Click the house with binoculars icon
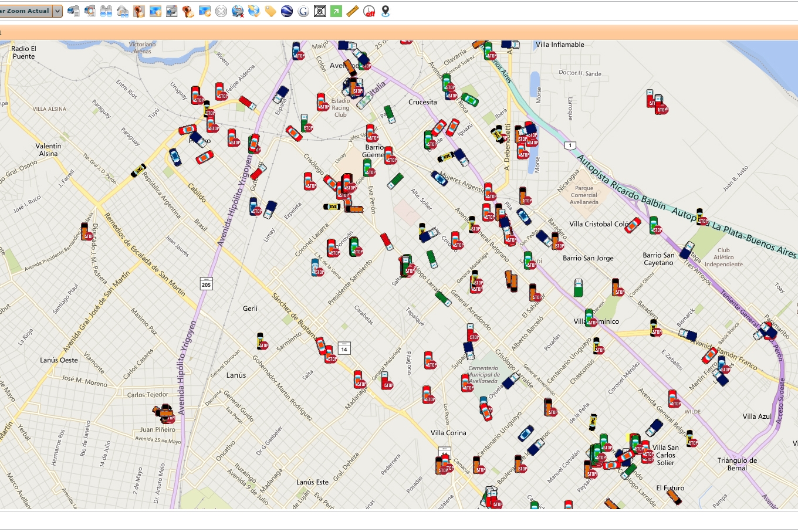This screenshot has height=532, width=798. point(123,11)
